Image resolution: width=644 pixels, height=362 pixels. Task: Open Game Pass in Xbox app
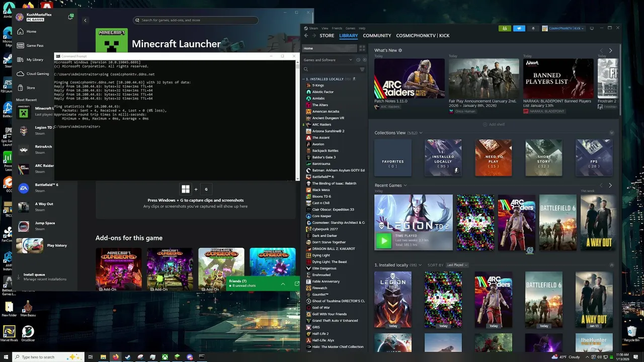click(31, 45)
